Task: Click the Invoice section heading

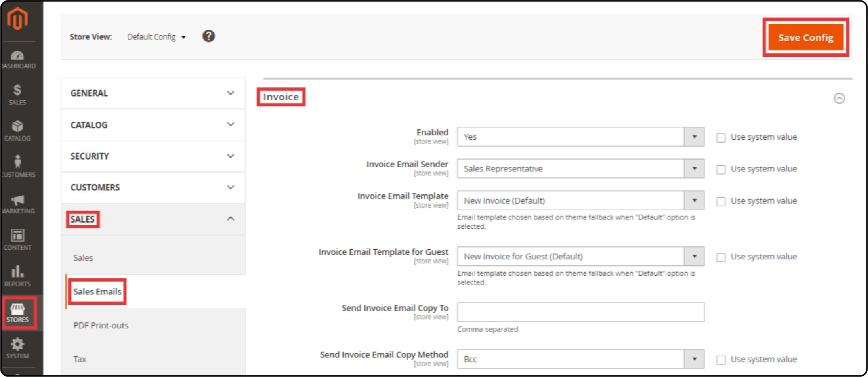Action: (281, 97)
